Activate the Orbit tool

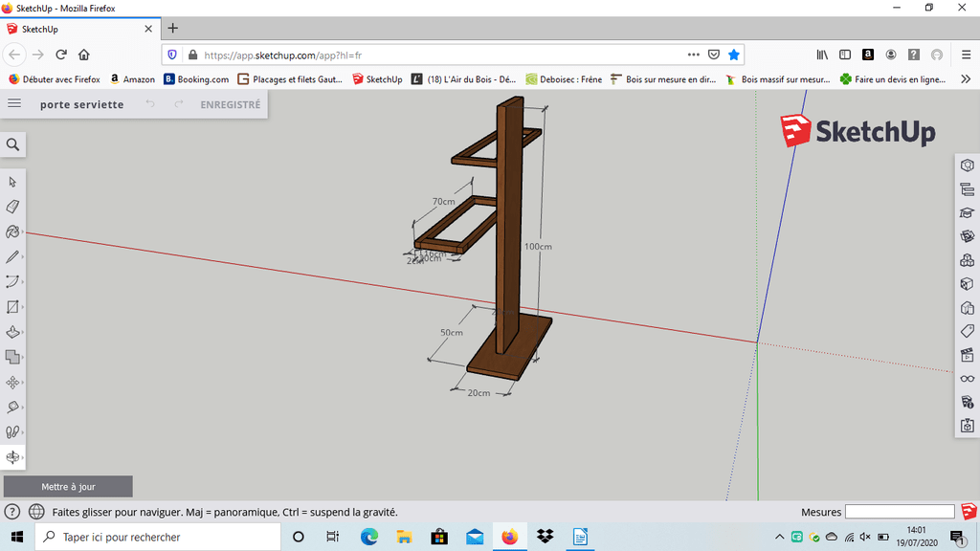tap(12, 456)
